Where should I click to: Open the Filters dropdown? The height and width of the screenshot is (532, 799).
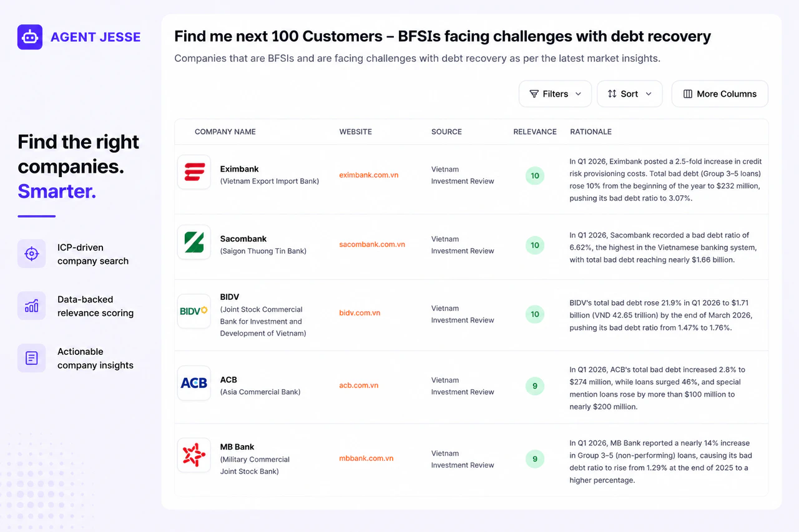click(555, 94)
